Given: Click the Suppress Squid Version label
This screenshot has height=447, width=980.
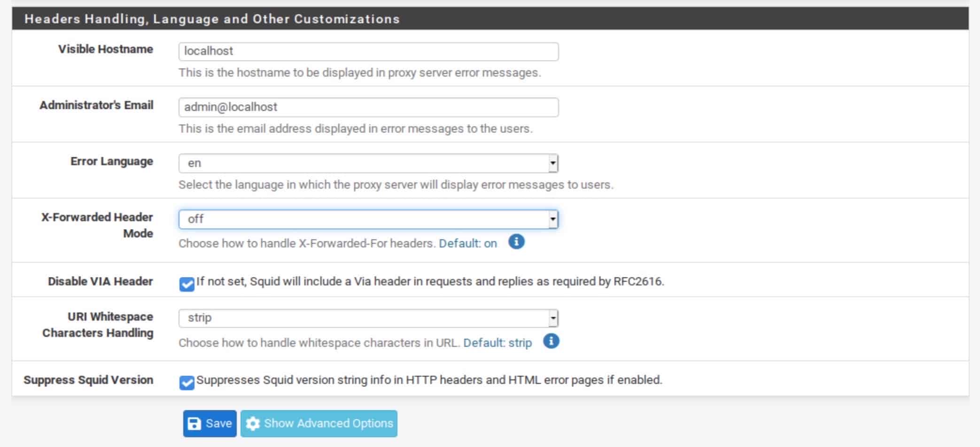Looking at the screenshot, I should (88, 379).
